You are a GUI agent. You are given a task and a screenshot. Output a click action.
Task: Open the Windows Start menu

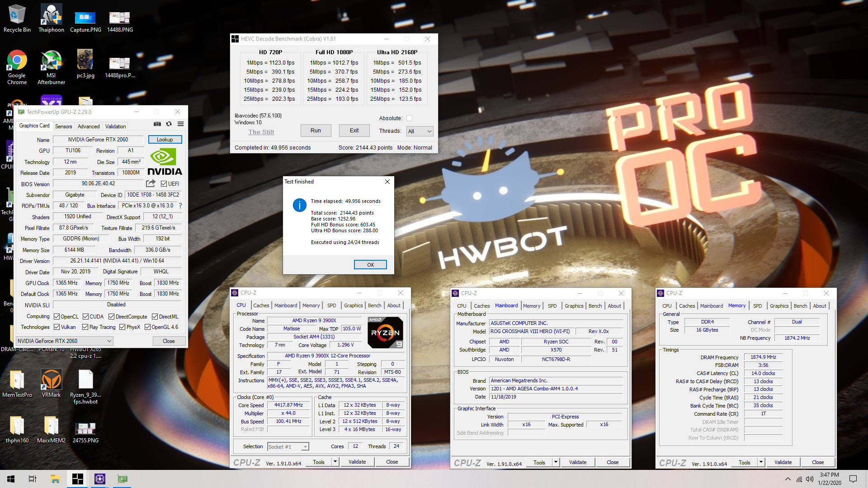(11, 479)
